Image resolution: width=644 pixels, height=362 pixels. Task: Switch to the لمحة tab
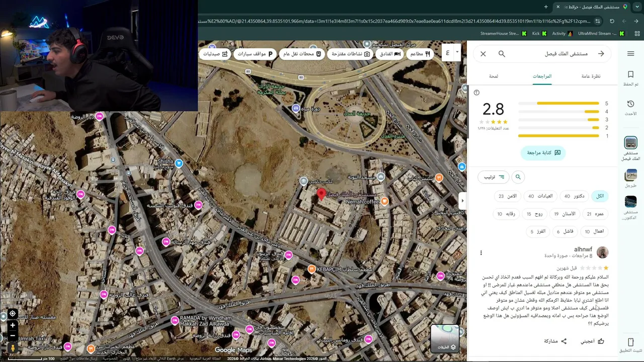pyautogui.click(x=494, y=76)
